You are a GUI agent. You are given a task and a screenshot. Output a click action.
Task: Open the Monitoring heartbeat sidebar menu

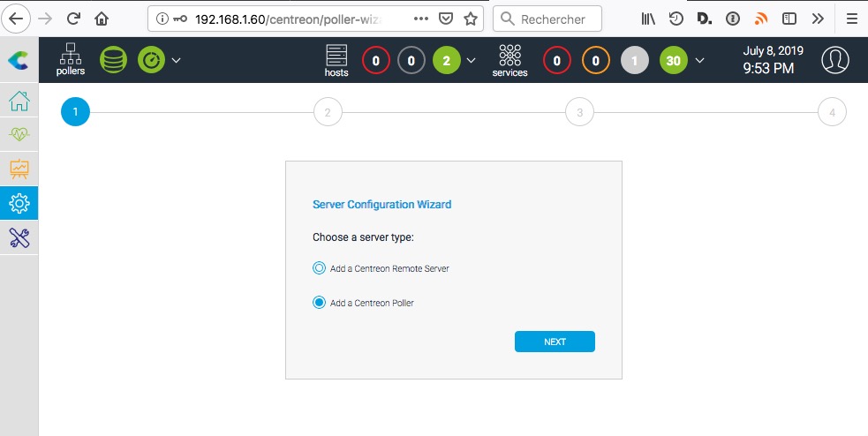tap(19, 135)
